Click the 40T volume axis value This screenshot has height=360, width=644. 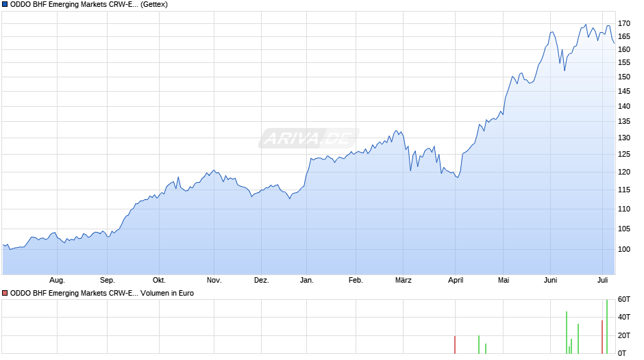tap(624, 318)
